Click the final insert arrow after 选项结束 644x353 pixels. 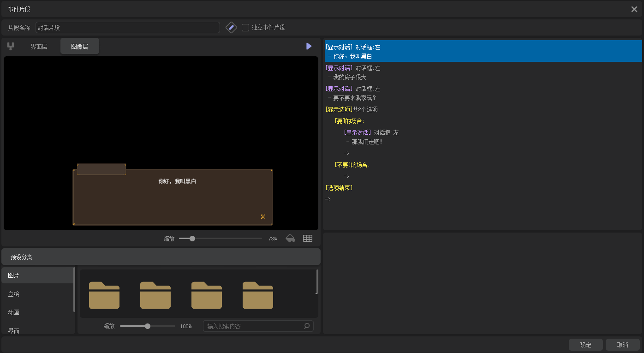[x=328, y=199]
